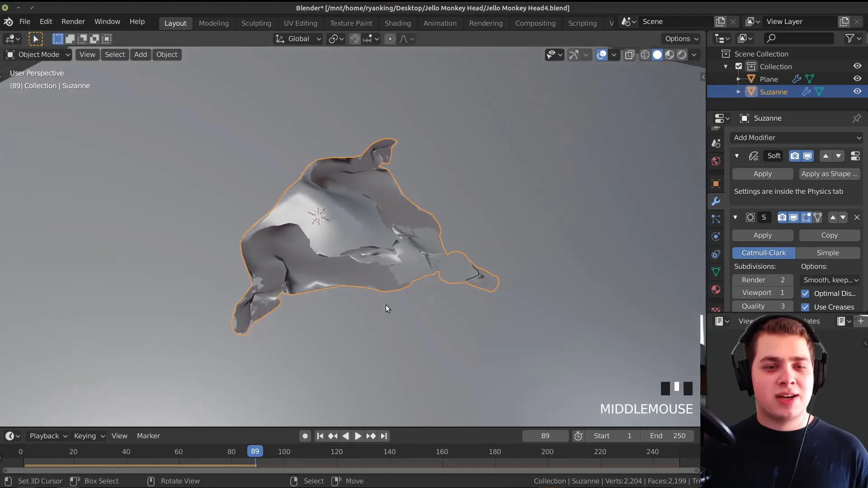Open the viewport Add menu
The width and height of the screenshot is (868, 488).
click(141, 55)
